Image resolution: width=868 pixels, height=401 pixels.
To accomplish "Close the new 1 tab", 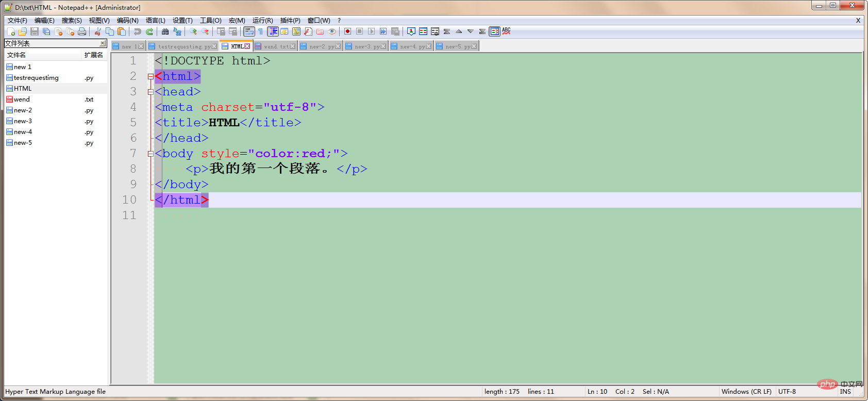I will [141, 46].
